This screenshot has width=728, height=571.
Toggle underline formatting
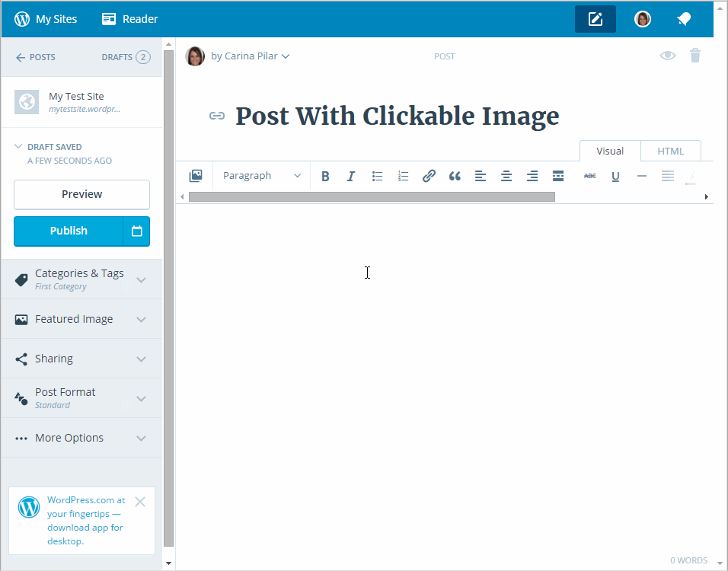615,176
